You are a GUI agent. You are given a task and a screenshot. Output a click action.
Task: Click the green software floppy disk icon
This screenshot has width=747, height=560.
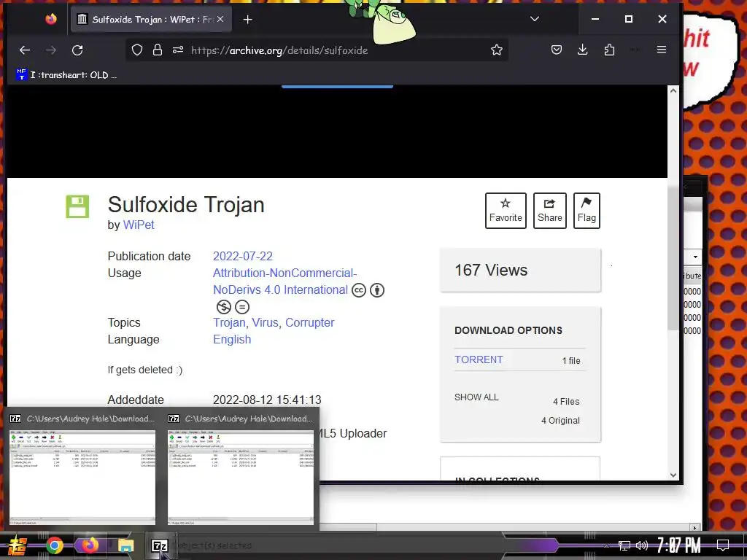tap(77, 206)
